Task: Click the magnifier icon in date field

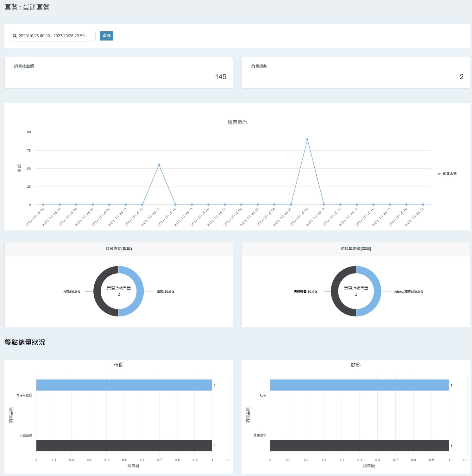Action: click(x=15, y=36)
